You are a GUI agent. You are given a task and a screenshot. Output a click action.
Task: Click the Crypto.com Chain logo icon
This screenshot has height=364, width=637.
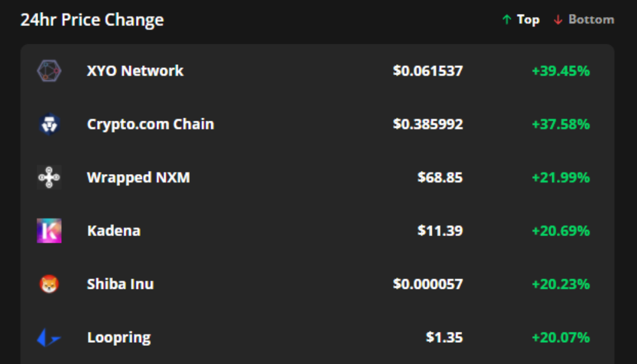click(49, 124)
